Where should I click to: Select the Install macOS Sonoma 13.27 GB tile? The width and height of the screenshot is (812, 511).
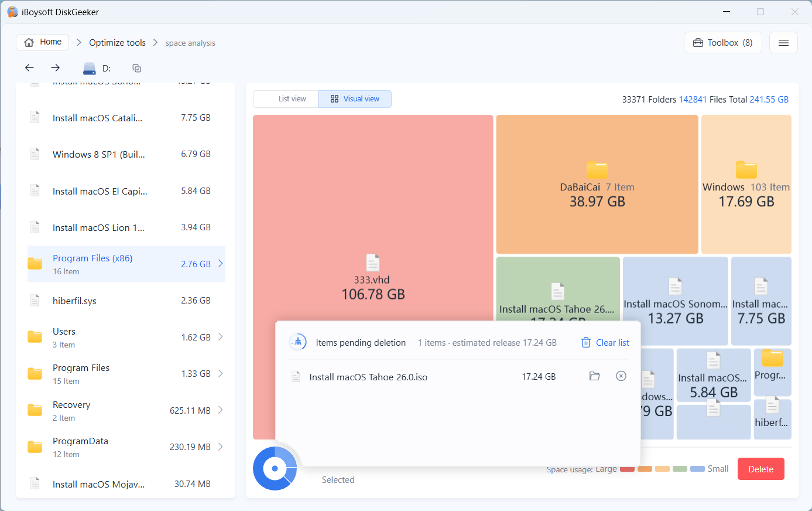pyautogui.click(x=676, y=301)
